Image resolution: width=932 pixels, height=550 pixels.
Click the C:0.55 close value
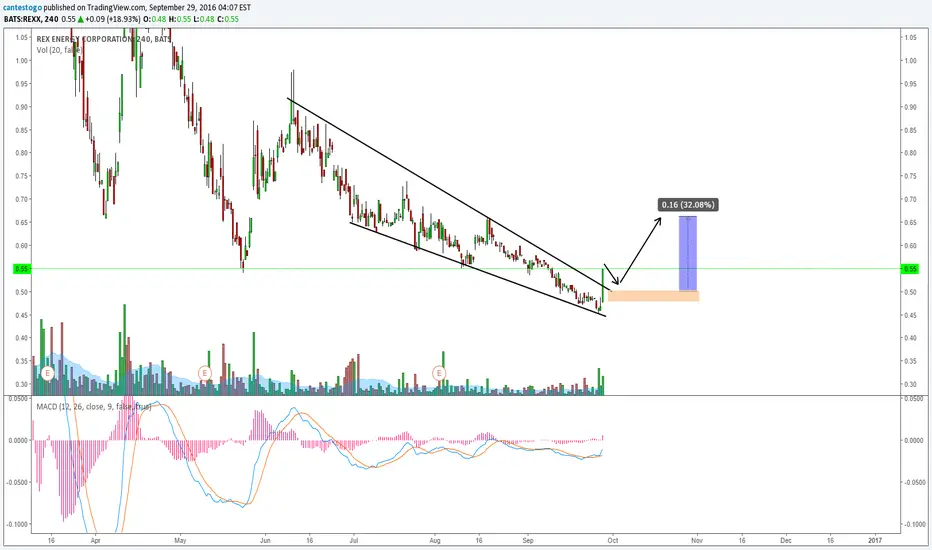(228, 19)
